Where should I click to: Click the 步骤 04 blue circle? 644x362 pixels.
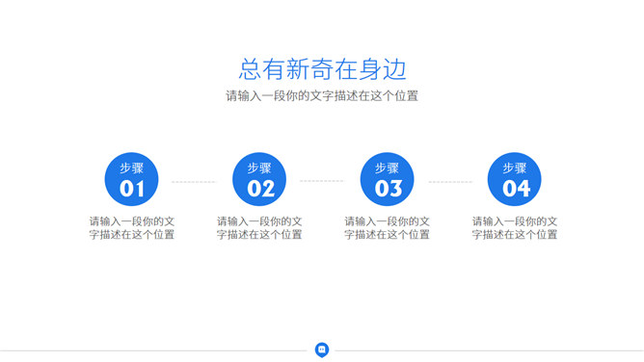point(514,179)
